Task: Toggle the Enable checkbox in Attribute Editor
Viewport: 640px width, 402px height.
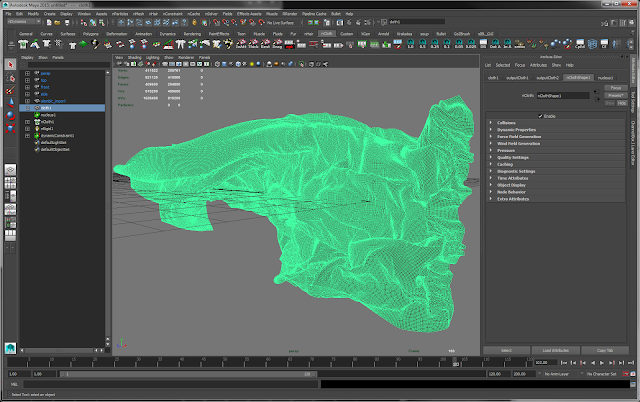Action: tap(540, 116)
